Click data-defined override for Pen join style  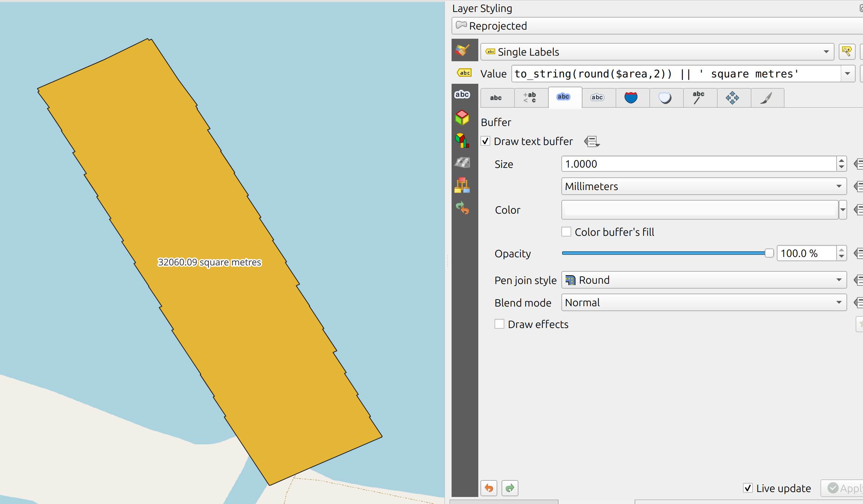coord(858,280)
